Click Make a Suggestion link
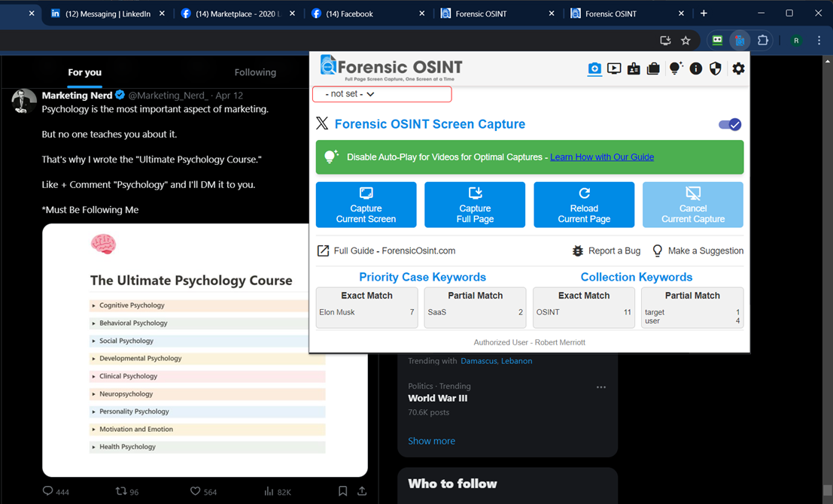Screen dimensions: 833x504 click(x=706, y=250)
